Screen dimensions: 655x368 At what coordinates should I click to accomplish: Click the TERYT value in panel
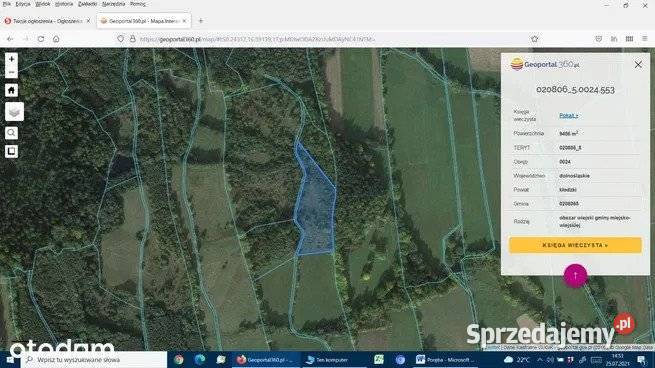pos(570,148)
